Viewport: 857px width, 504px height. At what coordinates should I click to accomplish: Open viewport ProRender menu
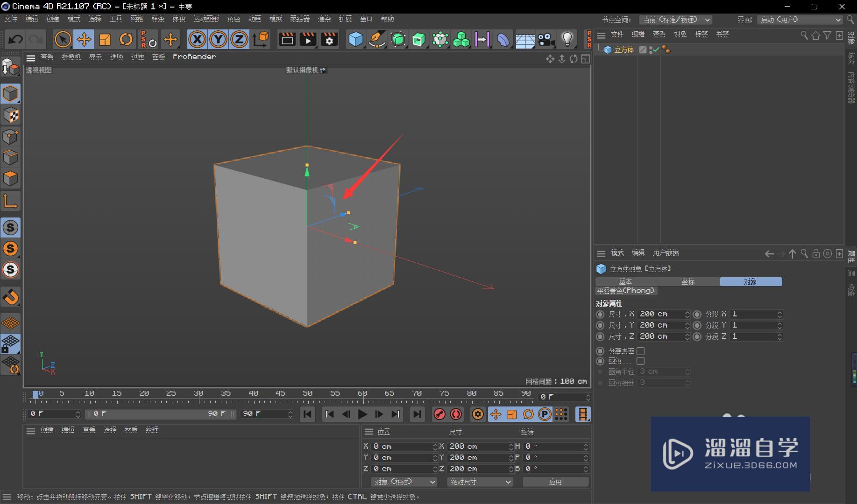(x=194, y=56)
